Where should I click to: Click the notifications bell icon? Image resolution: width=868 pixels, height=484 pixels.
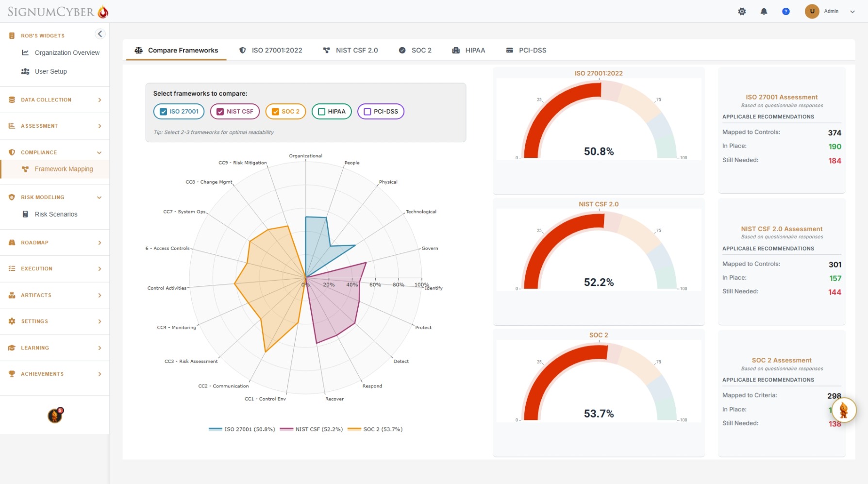pos(764,11)
